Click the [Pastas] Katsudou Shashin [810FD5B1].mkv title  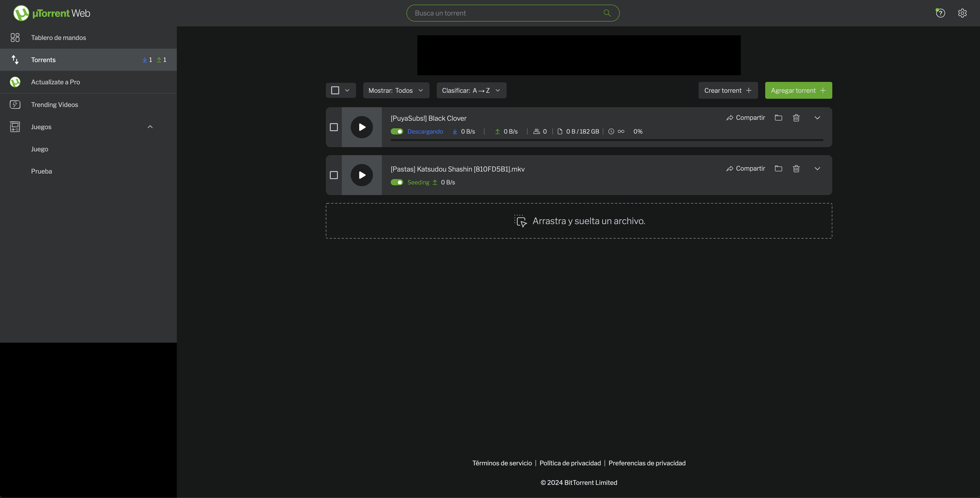point(457,169)
